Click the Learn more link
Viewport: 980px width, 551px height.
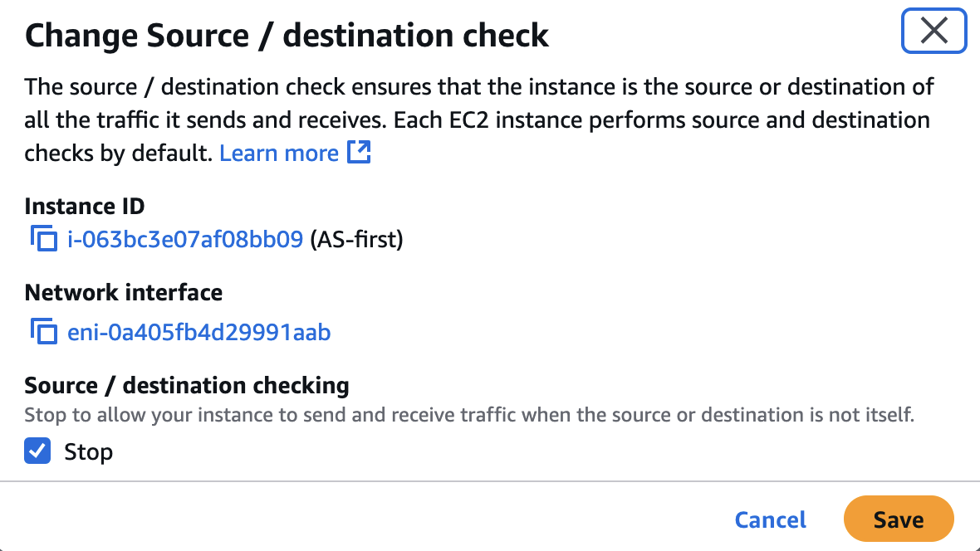pyautogui.click(x=278, y=153)
